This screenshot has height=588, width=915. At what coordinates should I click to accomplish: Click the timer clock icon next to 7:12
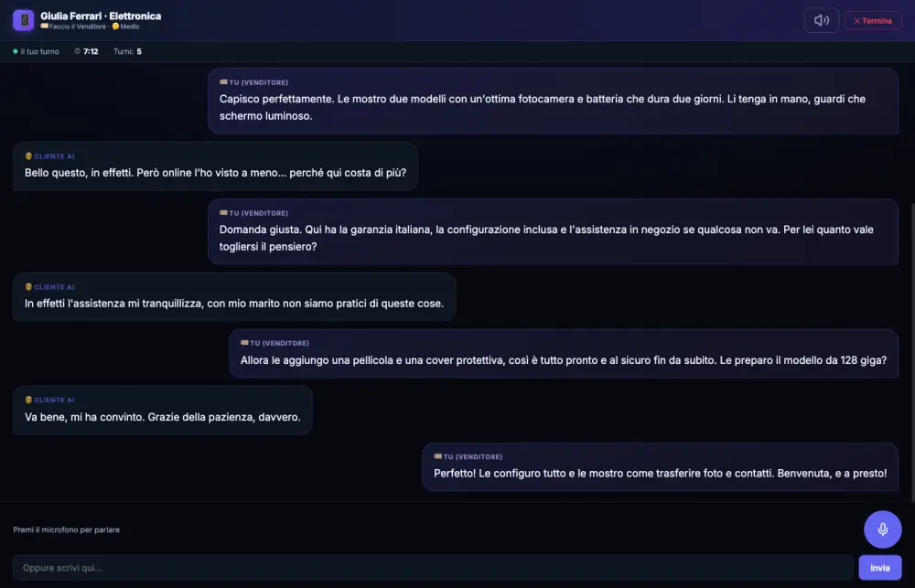pos(77,51)
